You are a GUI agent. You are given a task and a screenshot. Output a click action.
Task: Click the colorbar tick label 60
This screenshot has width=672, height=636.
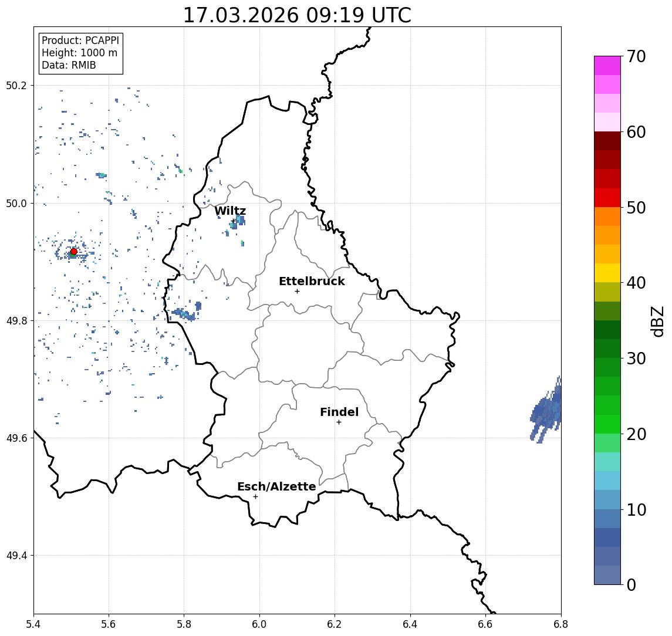point(636,132)
